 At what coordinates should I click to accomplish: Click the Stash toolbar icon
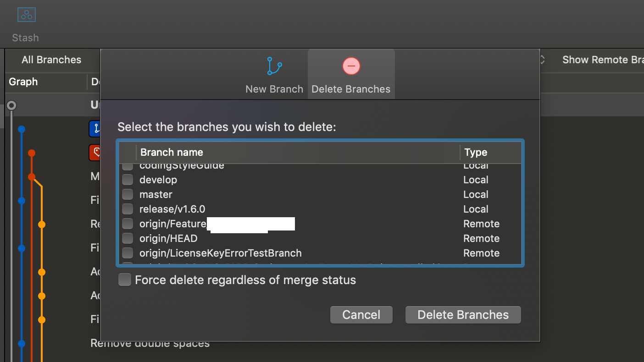(26, 15)
